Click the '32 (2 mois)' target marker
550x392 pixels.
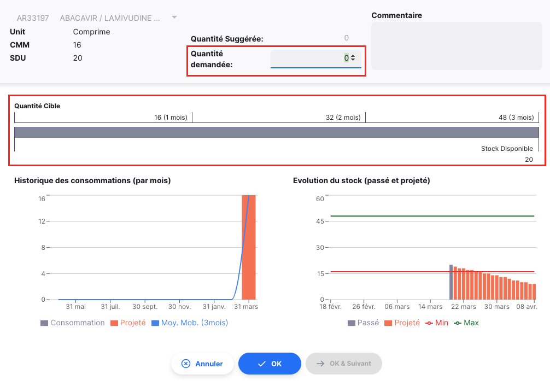343,118
